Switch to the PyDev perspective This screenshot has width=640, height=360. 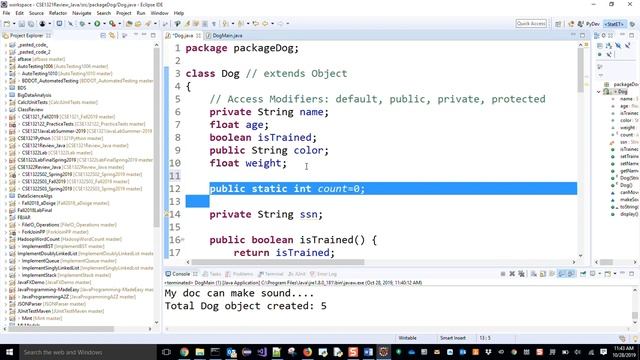pyautogui.click(x=589, y=24)
